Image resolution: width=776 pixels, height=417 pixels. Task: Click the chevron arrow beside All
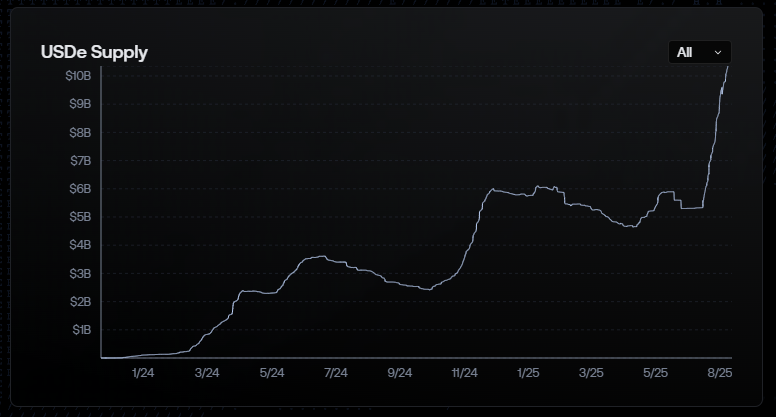[x=718, y=52]
